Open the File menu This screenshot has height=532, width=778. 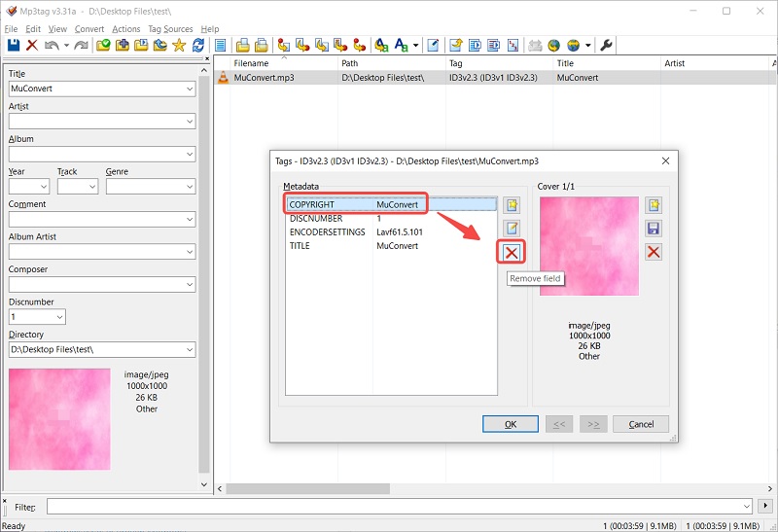11,29
